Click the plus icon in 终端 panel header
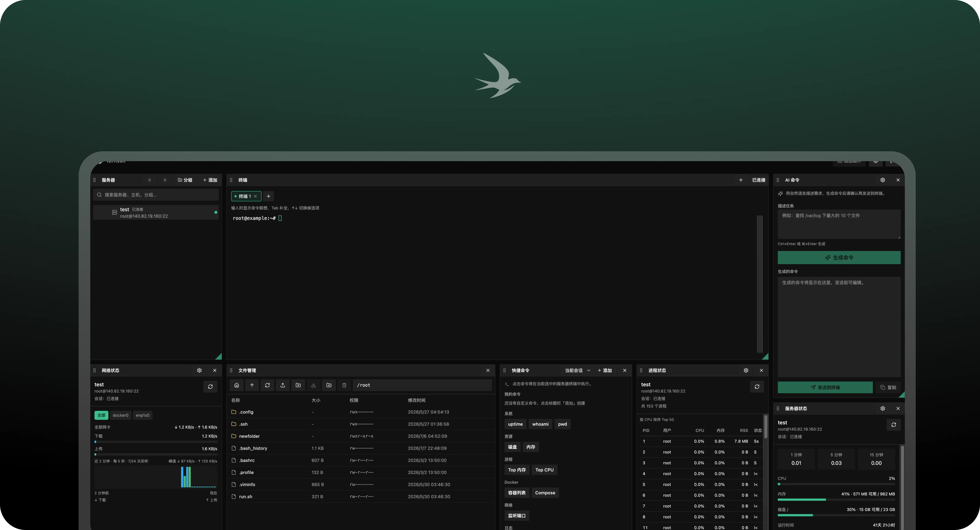980x530 pixels. pyautogui.click(x=741, y=180)
